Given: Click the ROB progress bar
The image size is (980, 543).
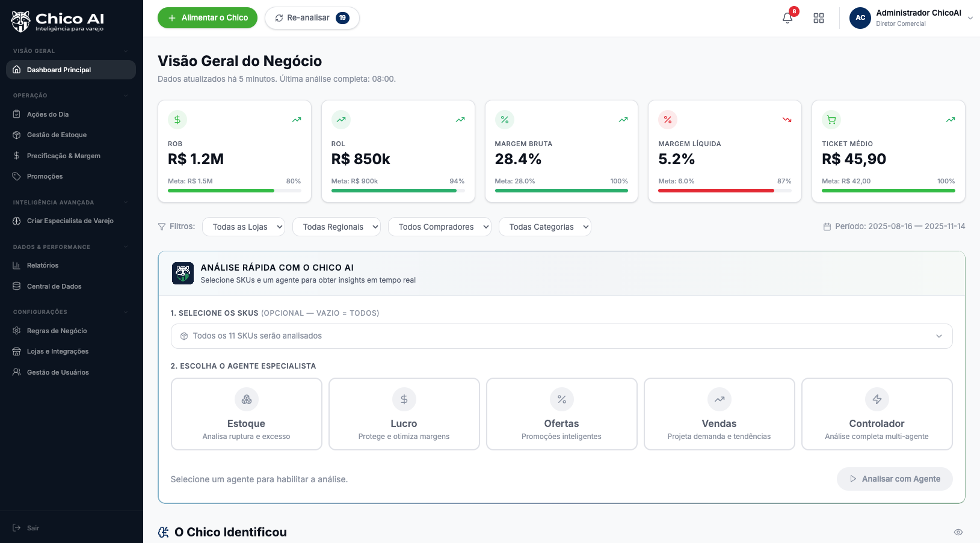Looking at the screenshot, I should coord(235,191).
